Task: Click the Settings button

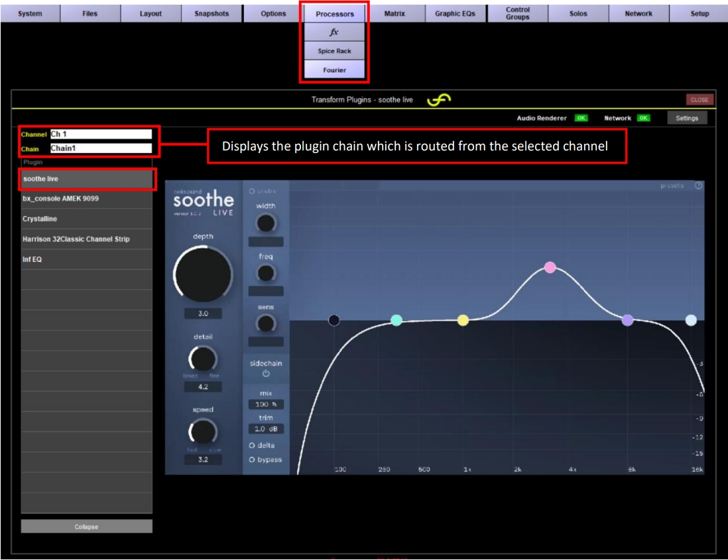Action: (x=687, y=118)
